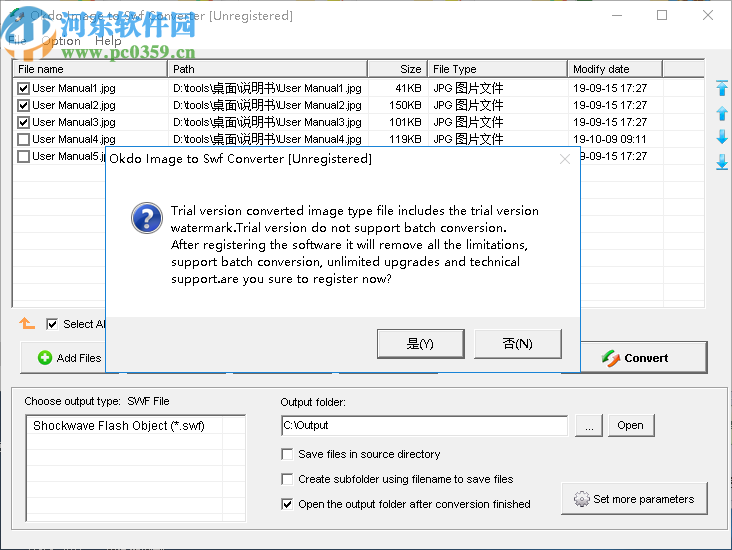This screenshot has width=732, height=550.
Task: Select the 119KB size cell
Action: click(x=398, y=139)
